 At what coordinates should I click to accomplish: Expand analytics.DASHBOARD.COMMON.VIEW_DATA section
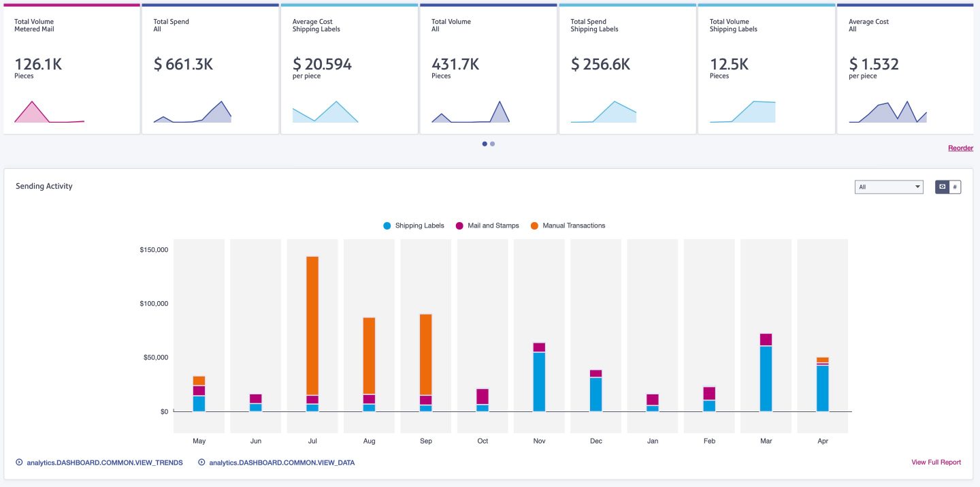(276, 462)
